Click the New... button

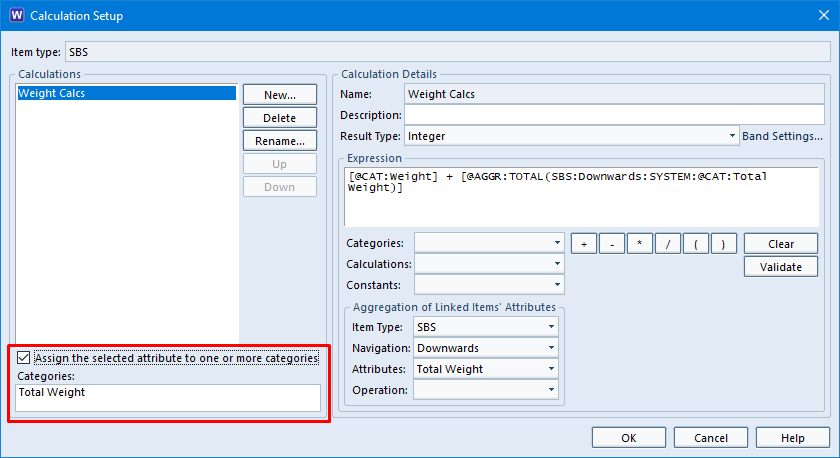coord(280,95)
